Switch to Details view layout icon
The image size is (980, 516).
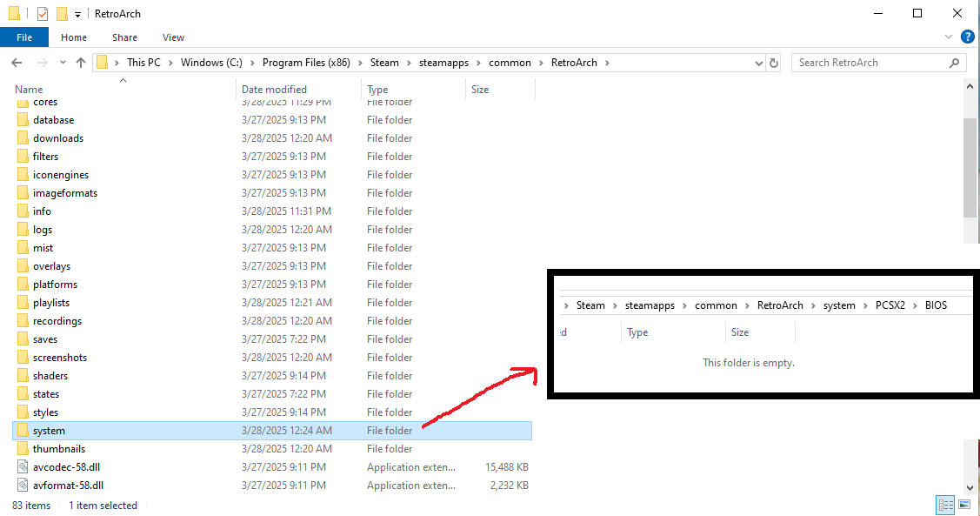pos(945,505)
